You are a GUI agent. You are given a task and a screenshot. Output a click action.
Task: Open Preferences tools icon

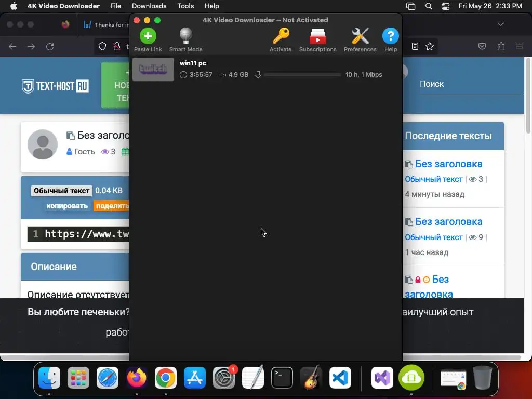click(360, 36)
